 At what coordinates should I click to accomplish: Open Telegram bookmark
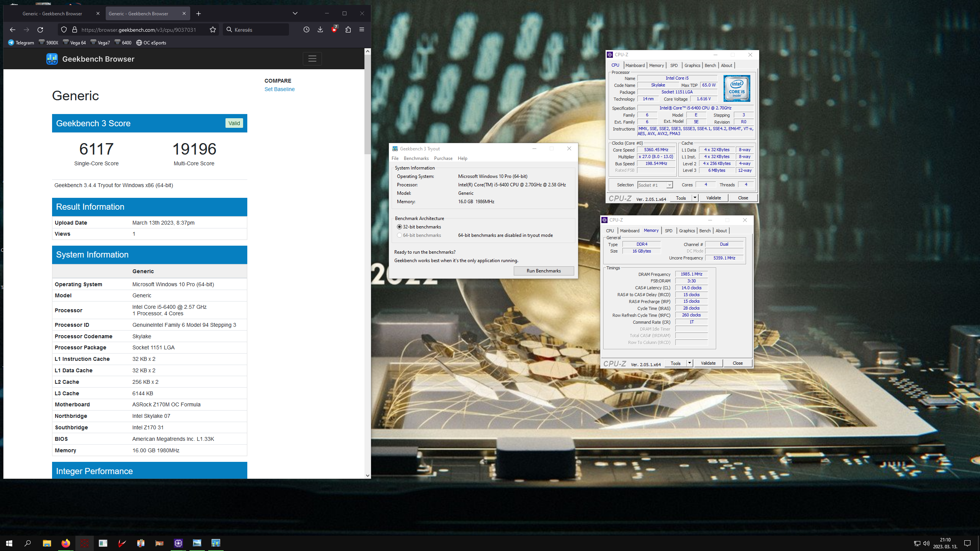pos(21,42)
